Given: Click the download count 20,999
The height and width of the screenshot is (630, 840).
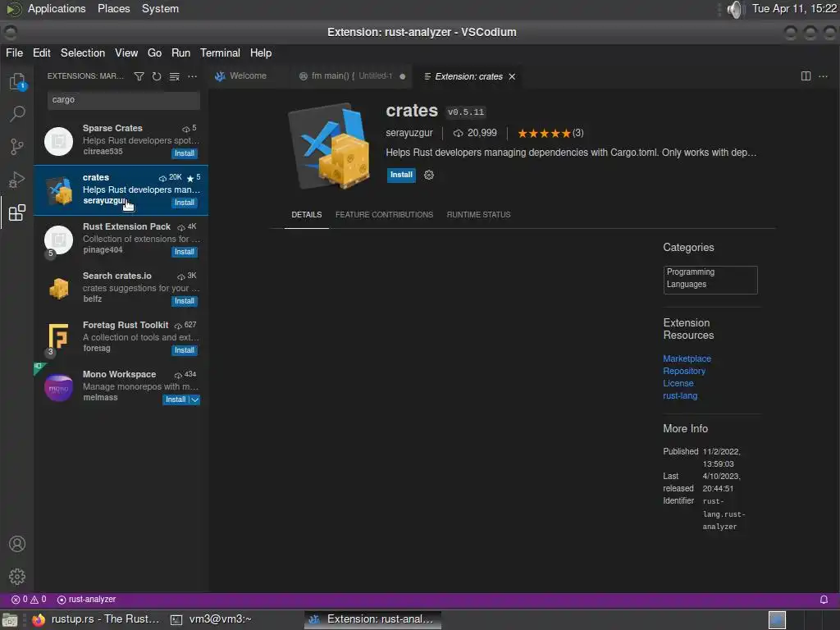Looking at the screenshot, I should [x=475, y=133].
